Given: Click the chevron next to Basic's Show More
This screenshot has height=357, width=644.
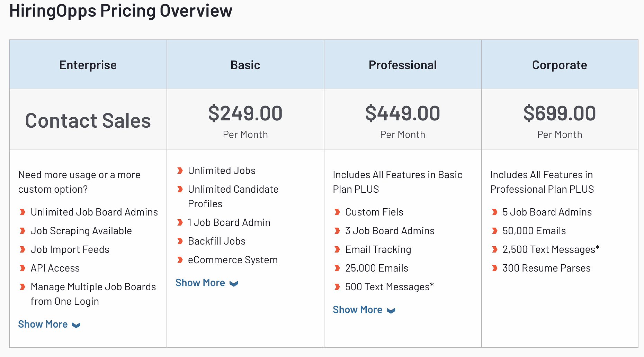Looking at the screenshot, I should point(234,284).
